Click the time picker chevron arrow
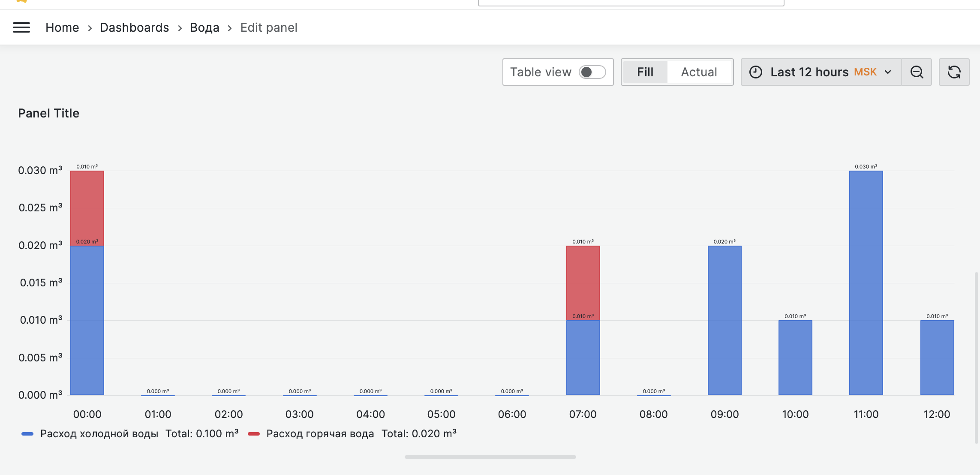The width and height of the screenshot is (980, 475). [x=888, y=72]
